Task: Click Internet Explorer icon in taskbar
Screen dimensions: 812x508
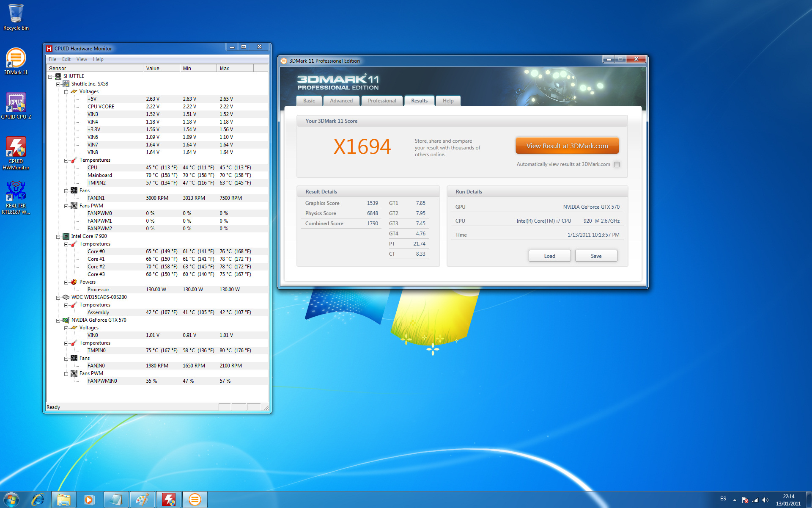Action: coord(38,500)
